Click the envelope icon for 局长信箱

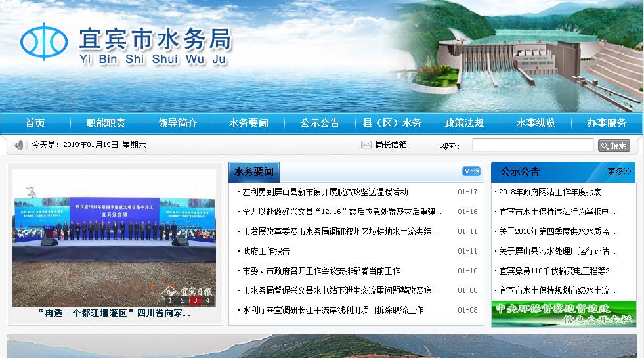click(x=366, y=145)
